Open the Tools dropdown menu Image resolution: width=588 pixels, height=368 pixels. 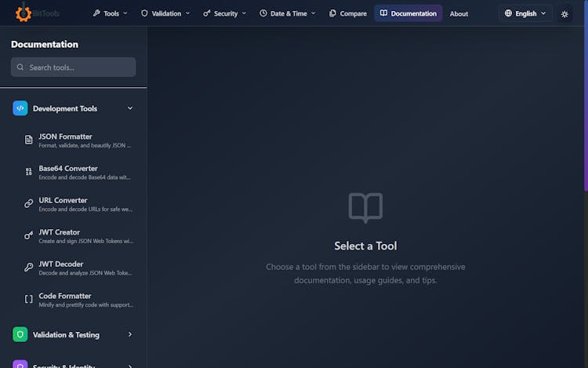pyautogui.click(x=110, y=13)
